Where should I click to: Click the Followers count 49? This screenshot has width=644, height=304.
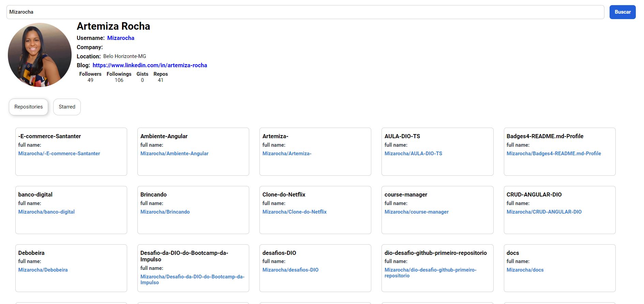pyautogui.click(x=90, y=80)
